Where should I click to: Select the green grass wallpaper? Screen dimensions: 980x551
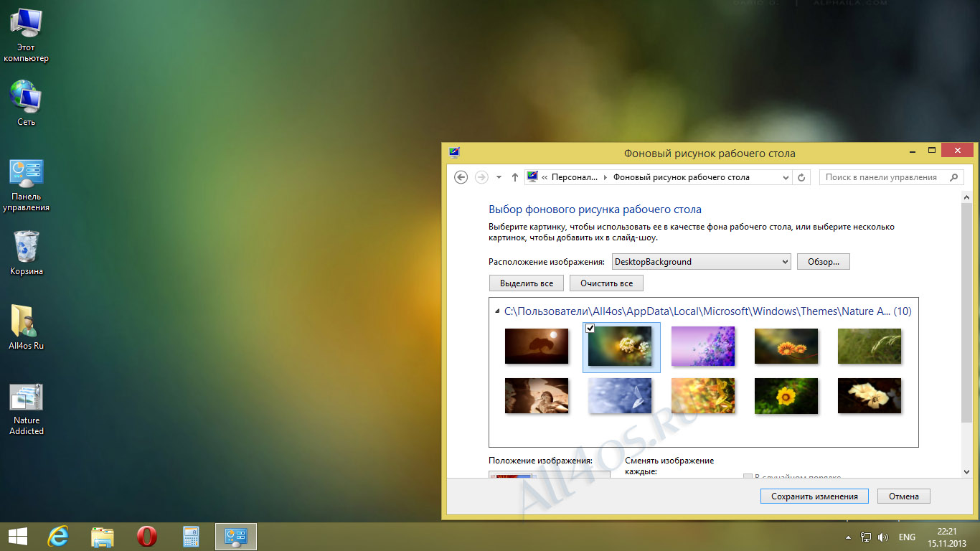coord(870,346)
